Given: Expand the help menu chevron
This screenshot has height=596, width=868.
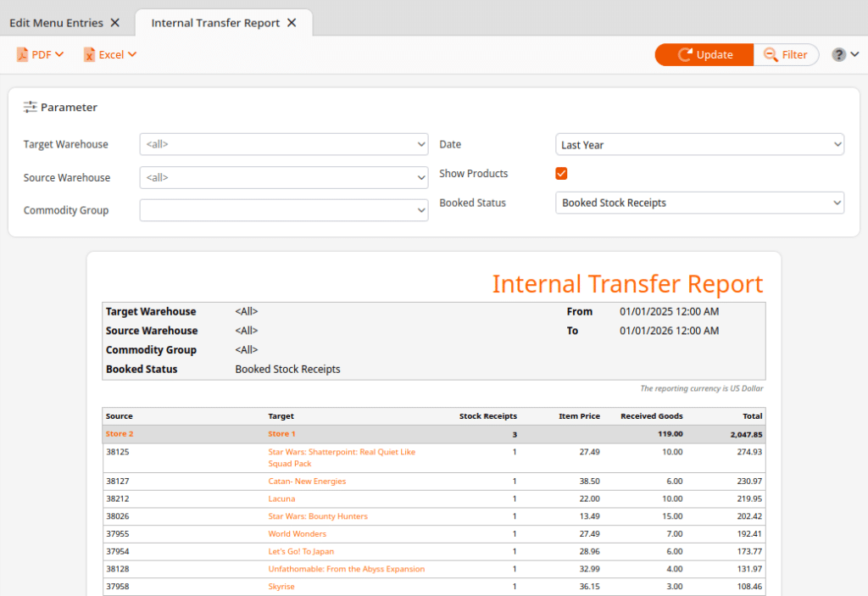Looking at the screenshot, I should [x=854, y=54].
